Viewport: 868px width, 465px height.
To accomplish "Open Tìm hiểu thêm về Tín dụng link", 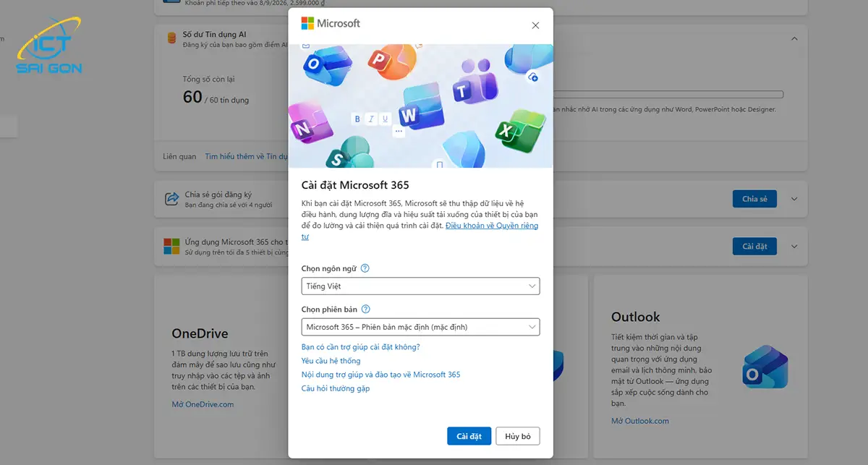I will coord(247,156).
